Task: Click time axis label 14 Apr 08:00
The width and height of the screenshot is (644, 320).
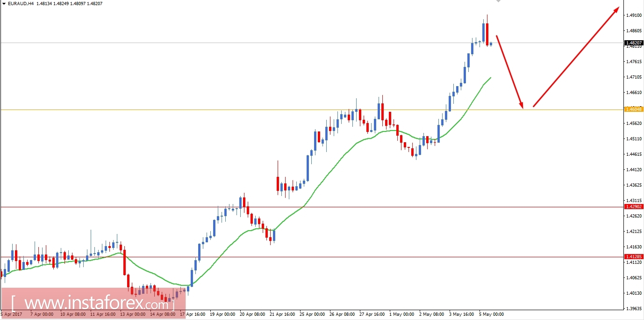Action: [x=163, y=314]
